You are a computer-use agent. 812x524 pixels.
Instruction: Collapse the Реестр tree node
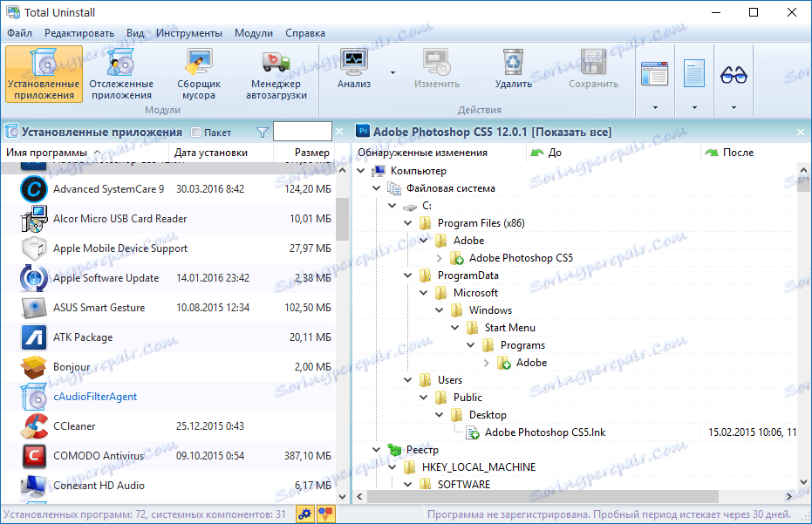(x=377, y=450)
